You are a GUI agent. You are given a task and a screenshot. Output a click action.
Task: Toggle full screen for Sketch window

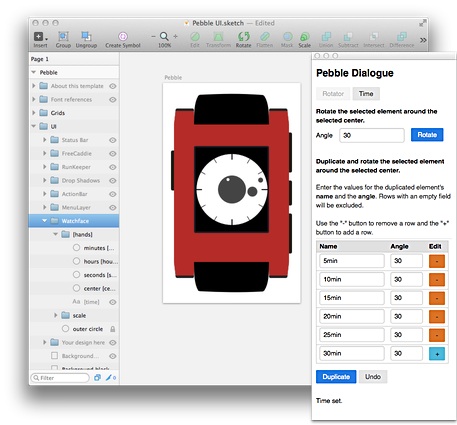[422, 23]
